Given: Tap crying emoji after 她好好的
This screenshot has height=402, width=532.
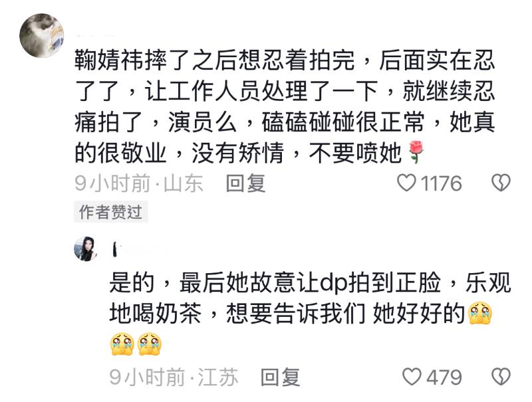Looking at the screenshot, I should [479, 312].
